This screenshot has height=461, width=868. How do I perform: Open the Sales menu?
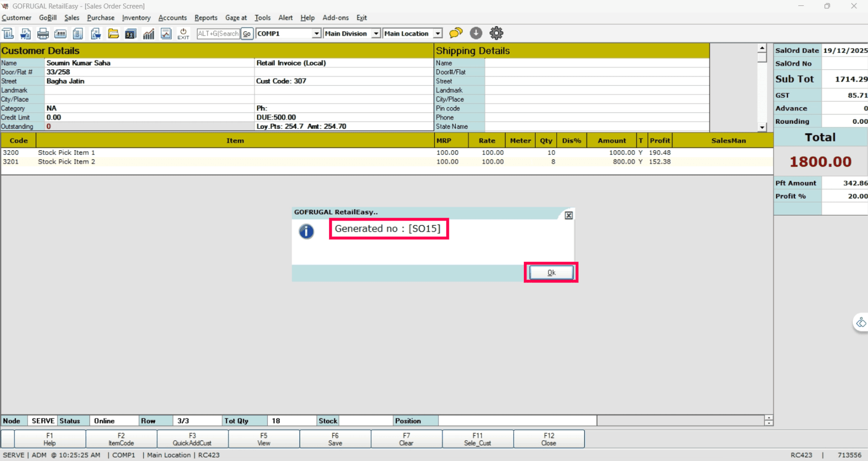click(72, 18)
